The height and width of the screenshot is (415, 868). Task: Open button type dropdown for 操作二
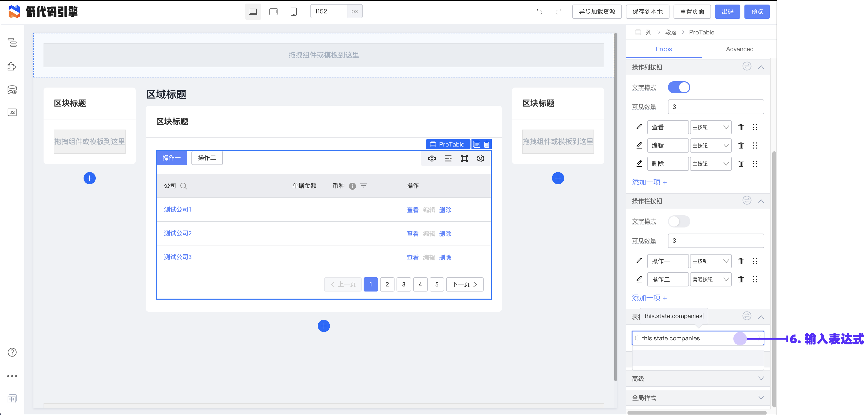click(710, 279)
